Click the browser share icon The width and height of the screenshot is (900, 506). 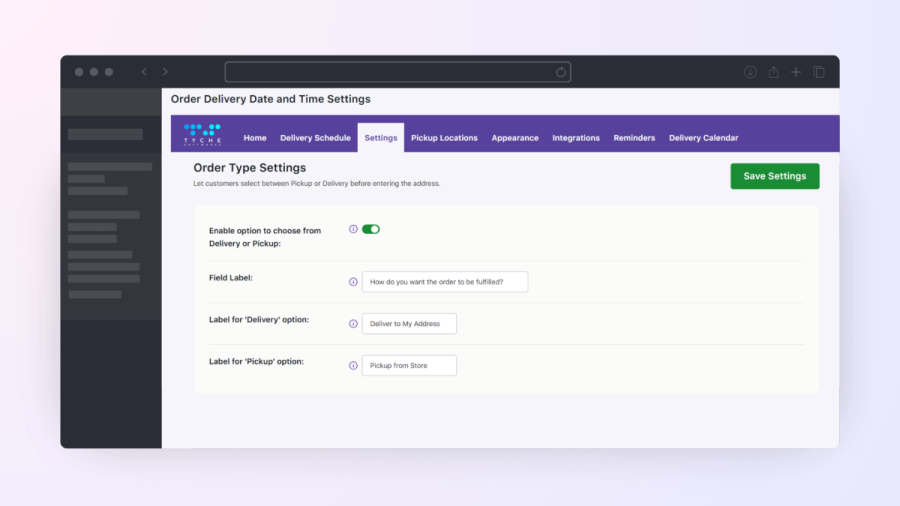pos(773,72)
